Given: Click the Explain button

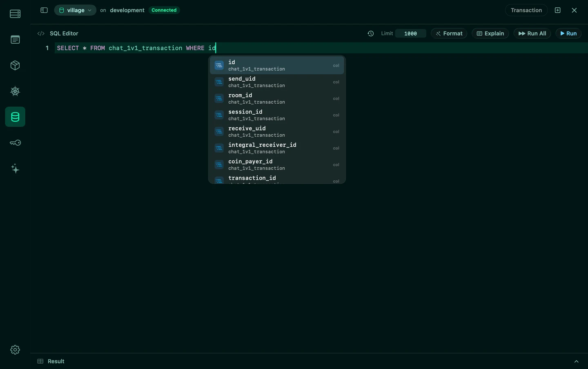Looking at the screenshot, I should pos(490,33).
